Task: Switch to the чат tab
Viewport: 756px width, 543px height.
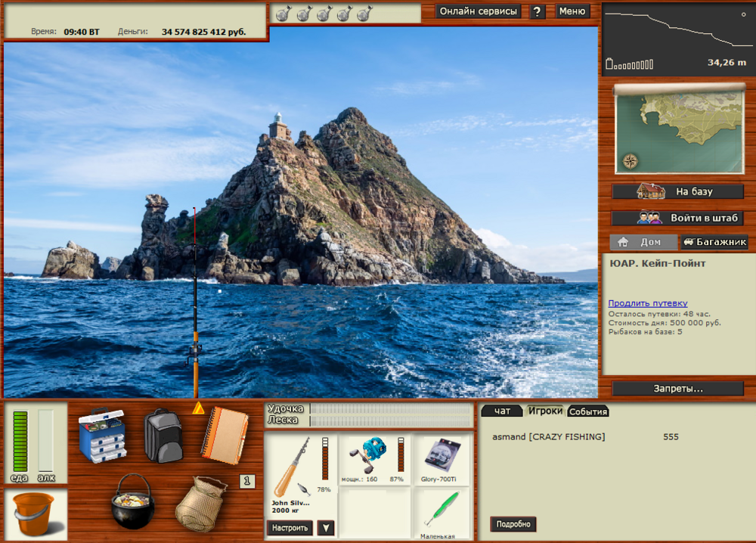Action: tap(502, 411)
